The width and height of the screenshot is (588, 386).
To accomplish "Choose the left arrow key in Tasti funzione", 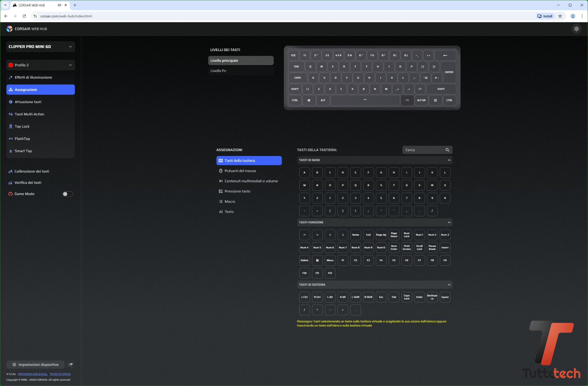I will point(330,235).
